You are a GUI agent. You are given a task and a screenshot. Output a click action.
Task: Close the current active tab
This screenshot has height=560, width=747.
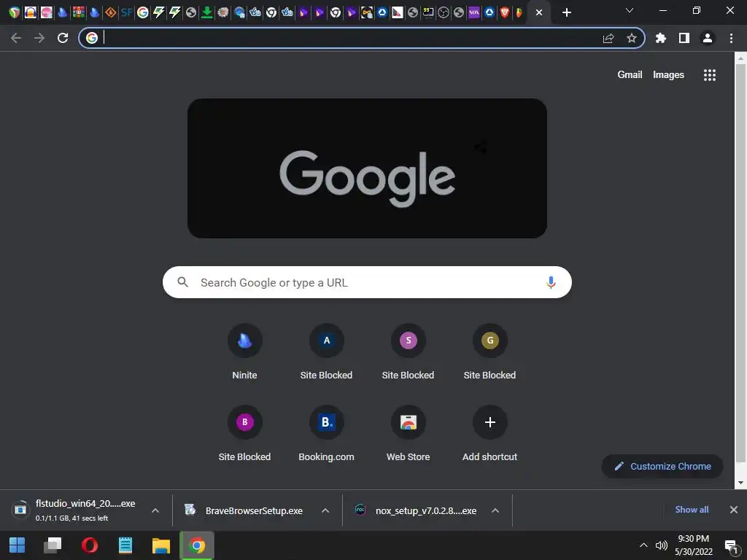(539, 12)
